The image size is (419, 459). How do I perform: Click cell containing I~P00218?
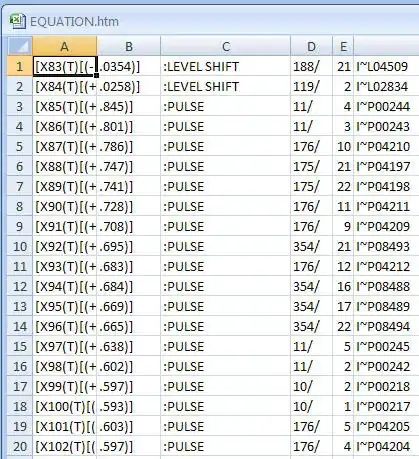point(386,386)
